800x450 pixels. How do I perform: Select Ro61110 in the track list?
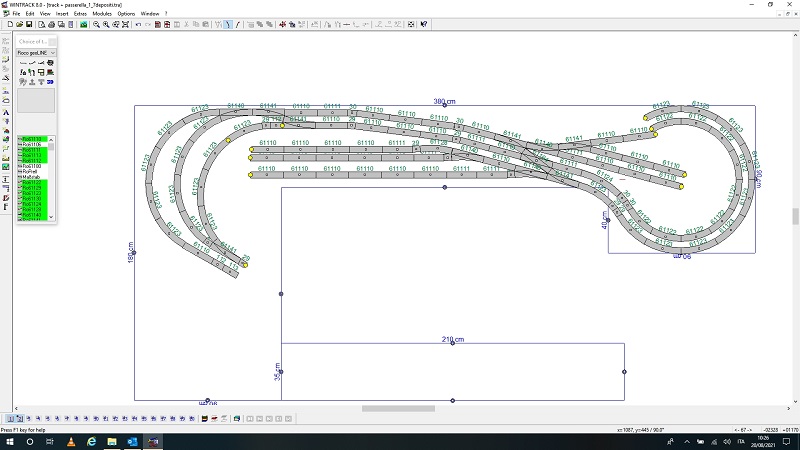32,139
